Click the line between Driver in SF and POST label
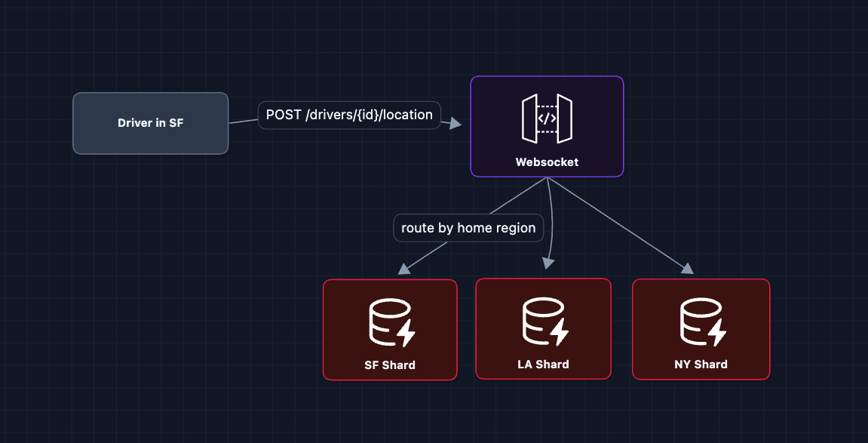Screen dimensions: 868x443 [x=243, y=121]
